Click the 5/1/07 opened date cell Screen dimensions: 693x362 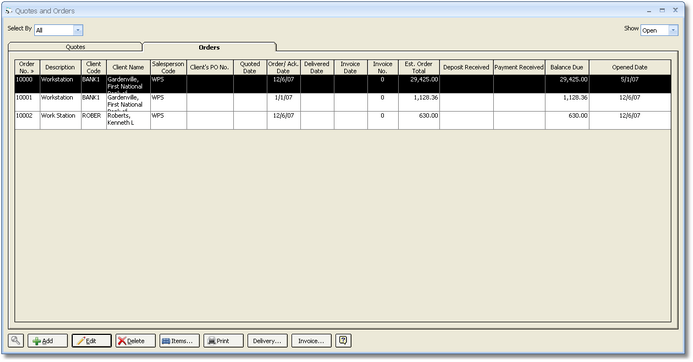[x=629, y=84]
